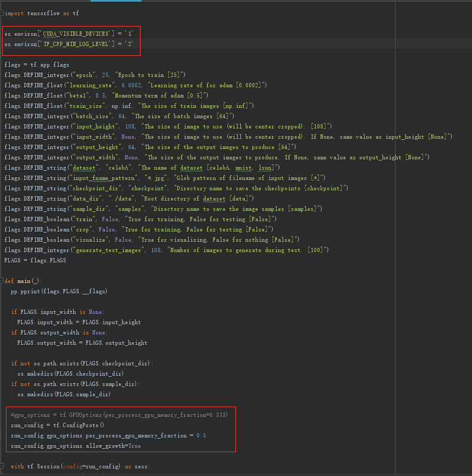This screenshot has height=476, width=472.
Task: Toggle the fold marker beside with tf.Session
Action: pos(2,466)
